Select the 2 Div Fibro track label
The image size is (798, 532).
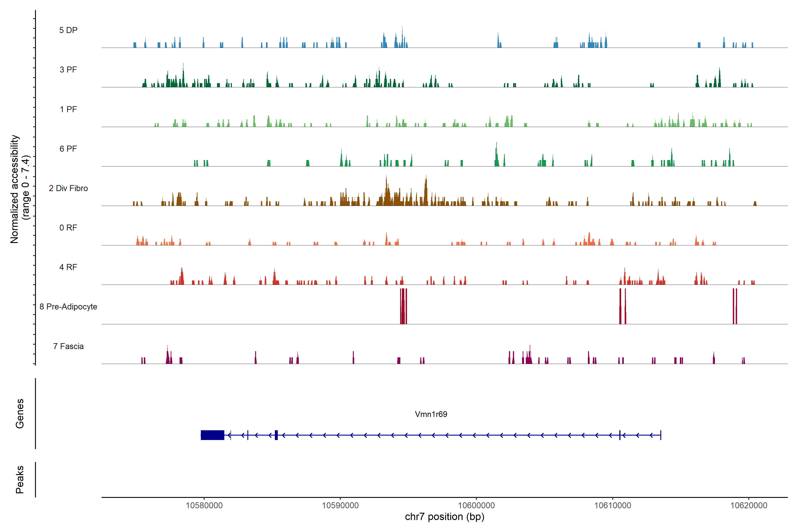tap(68, 188)
